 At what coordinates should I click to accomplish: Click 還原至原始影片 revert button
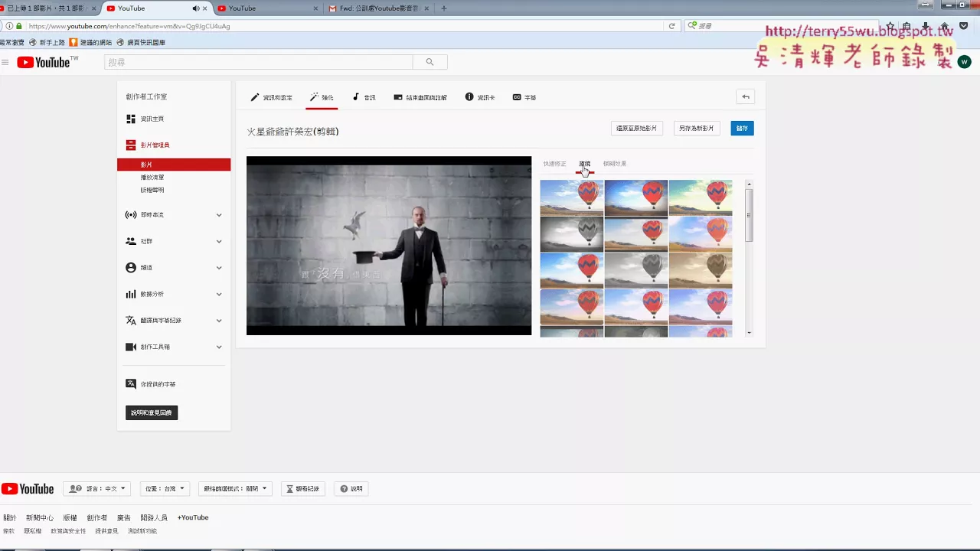[637, 129]
